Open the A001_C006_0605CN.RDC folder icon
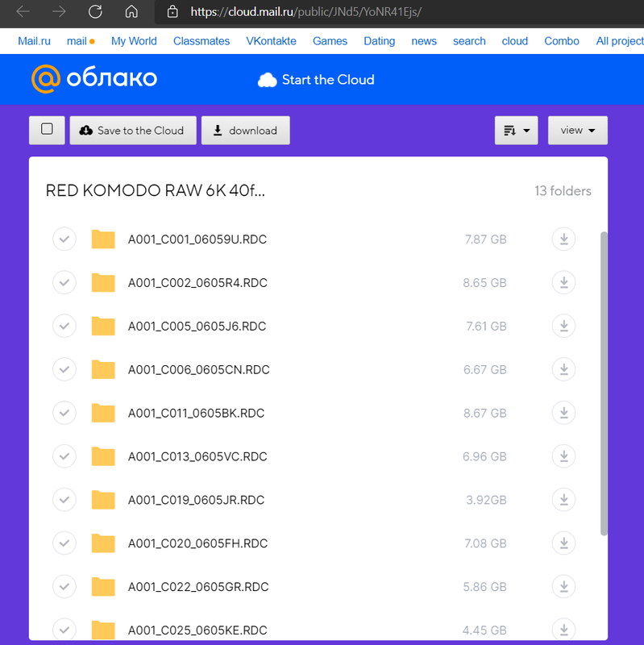Viewport: 644px width, 645px height. point(103,369)
